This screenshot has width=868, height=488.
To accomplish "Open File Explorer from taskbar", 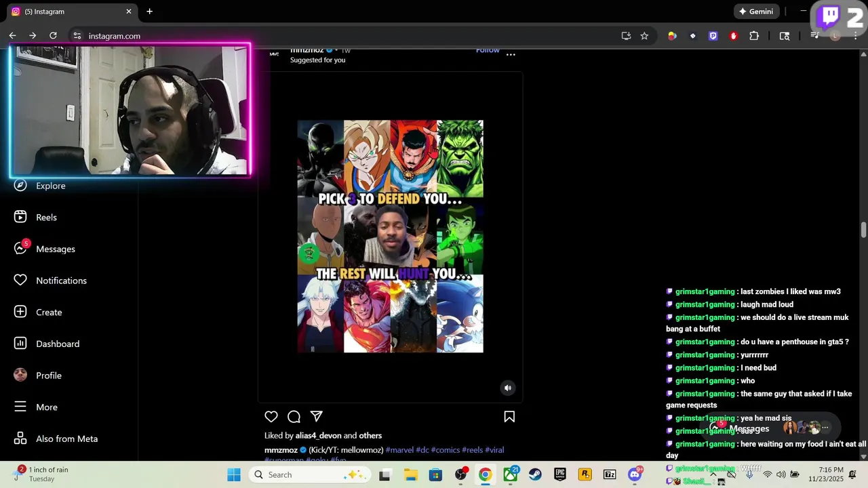I will point(410,474).
